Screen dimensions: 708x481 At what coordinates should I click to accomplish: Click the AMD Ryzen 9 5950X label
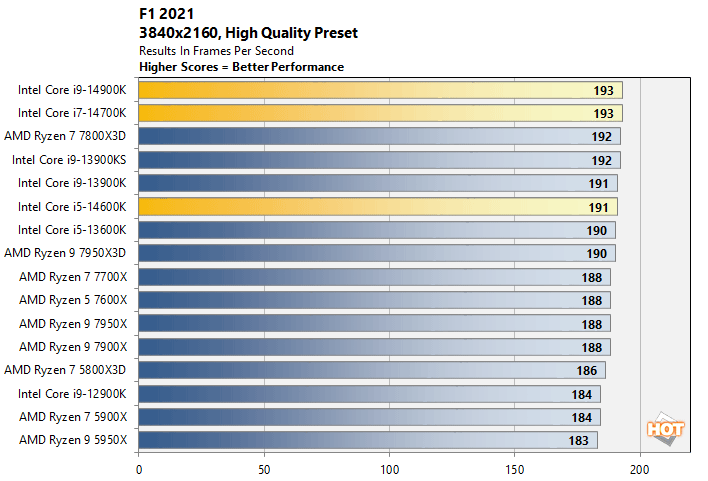click(73, 440)
